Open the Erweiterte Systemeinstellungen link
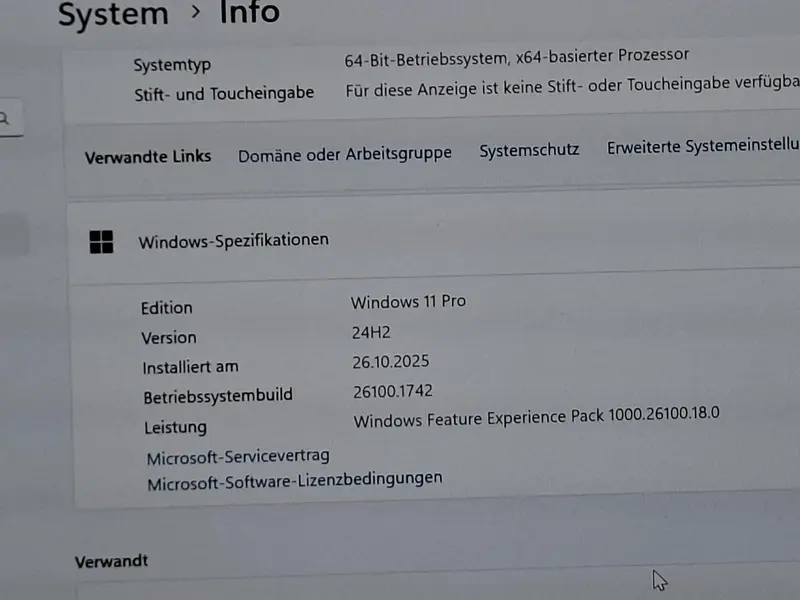 (x=703, y=146)
